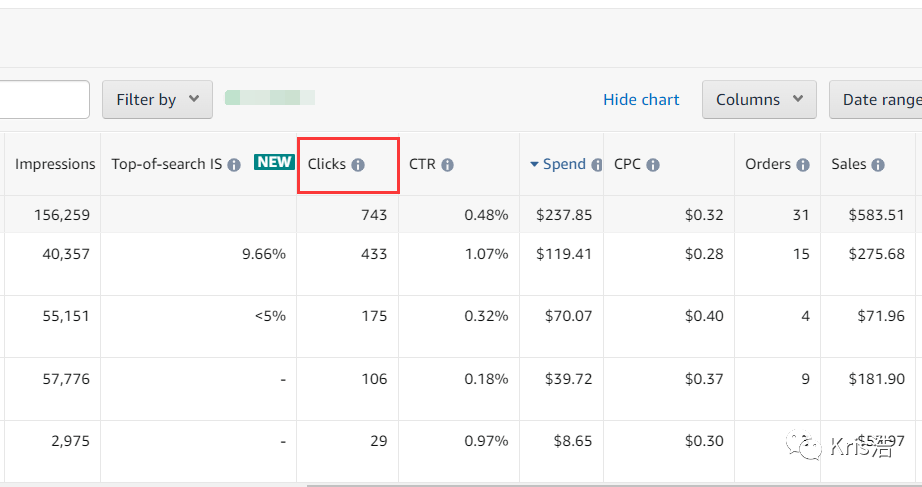Viewport: 922px width, 487px height.
Task: Open the Date range selector
Action: coord(880,100)
